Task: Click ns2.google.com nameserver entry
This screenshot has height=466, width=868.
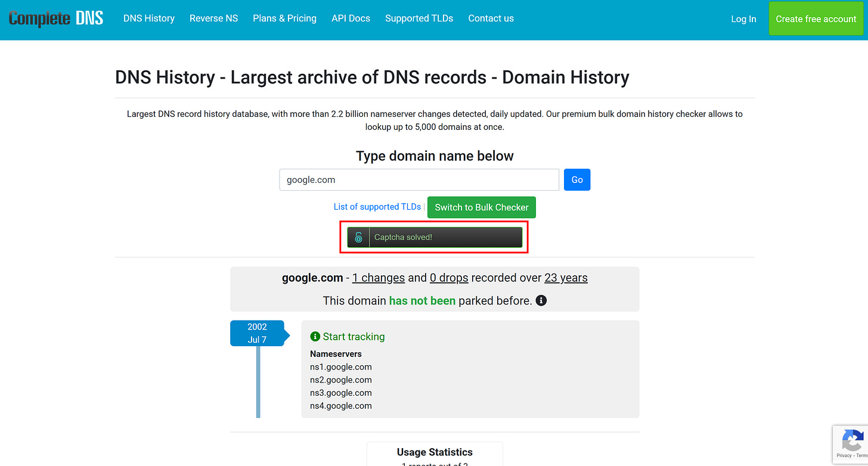Action: [341, 380]
